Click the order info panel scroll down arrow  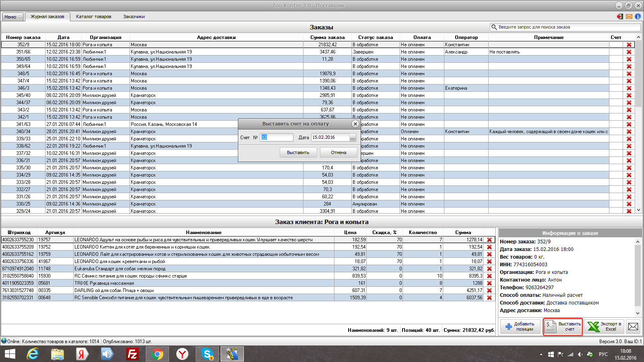[x=638, y=313]
